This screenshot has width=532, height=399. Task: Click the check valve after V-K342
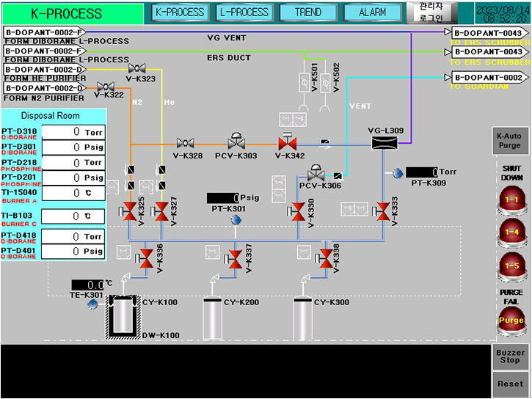click(325, 144)
